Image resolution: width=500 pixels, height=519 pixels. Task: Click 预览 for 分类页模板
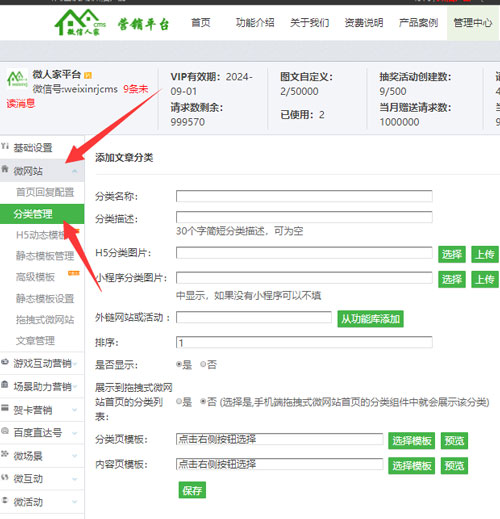coord(454,441)
